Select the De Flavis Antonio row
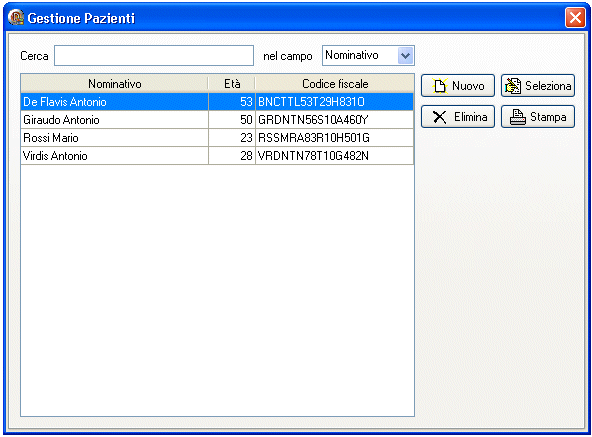 coord(217,102)
